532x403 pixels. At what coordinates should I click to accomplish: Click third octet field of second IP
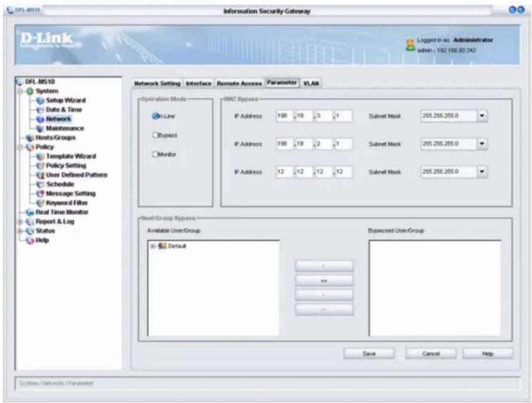pyautogui.click(x=324, y=144)
